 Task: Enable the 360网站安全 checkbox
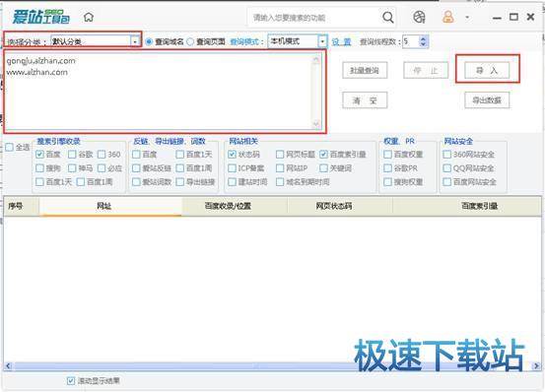click(447, 155)
